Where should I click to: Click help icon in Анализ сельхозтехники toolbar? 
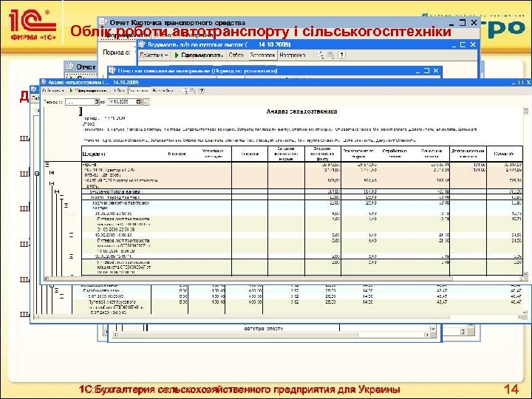click(202, 91)
